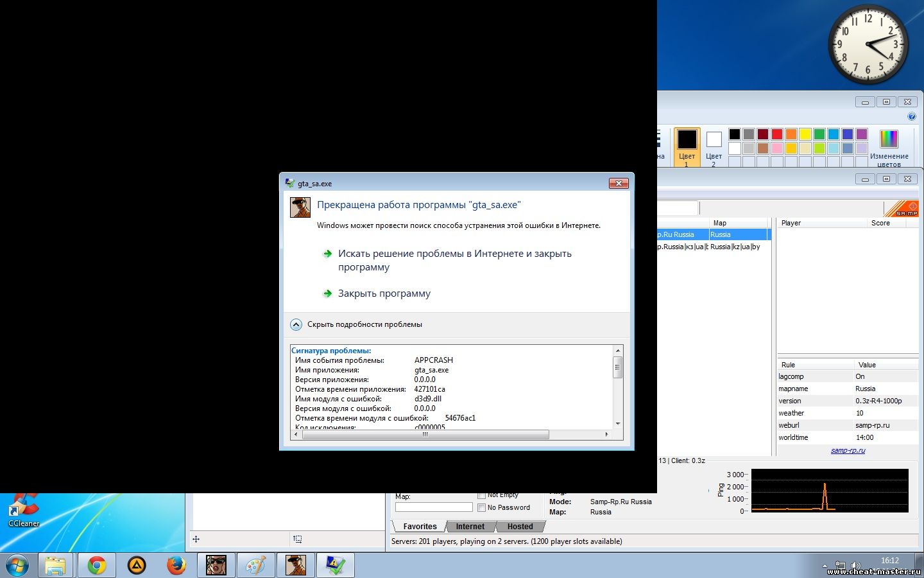Viewport: 924px width, 578px height.
Task: Sort by the Score column header
Action: (x=886, y=223)
